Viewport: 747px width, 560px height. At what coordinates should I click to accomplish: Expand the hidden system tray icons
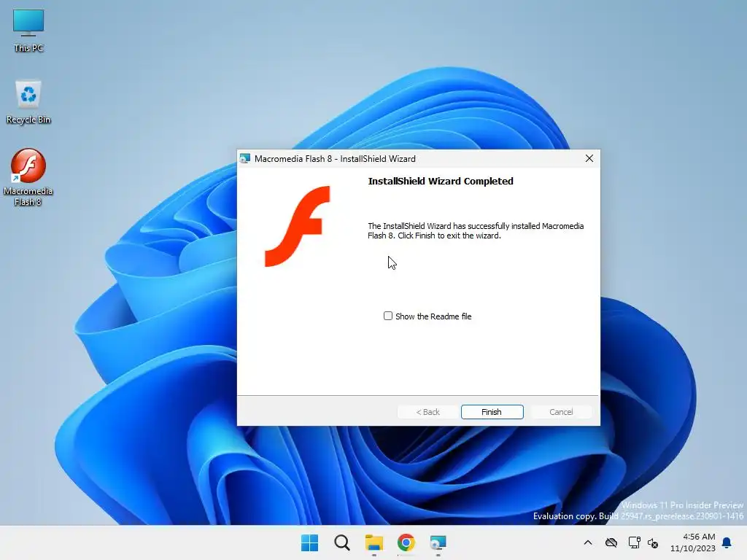click(x=588, y=542)
